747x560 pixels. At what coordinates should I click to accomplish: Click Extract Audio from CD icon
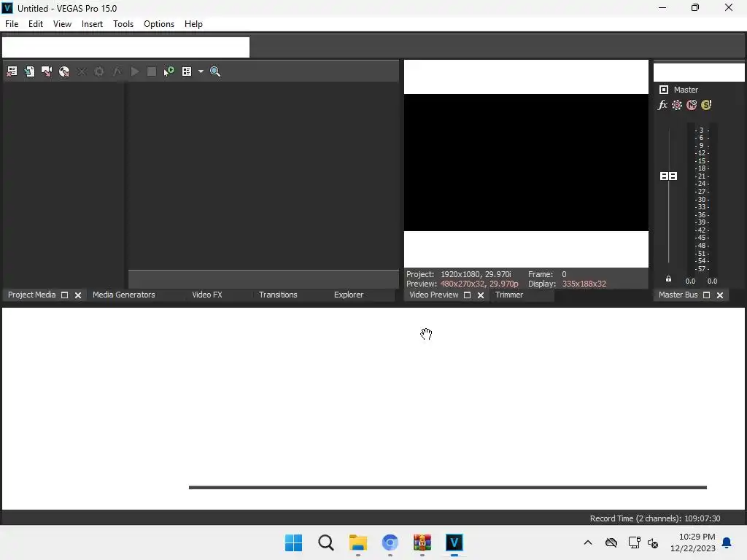click(64, 71)
